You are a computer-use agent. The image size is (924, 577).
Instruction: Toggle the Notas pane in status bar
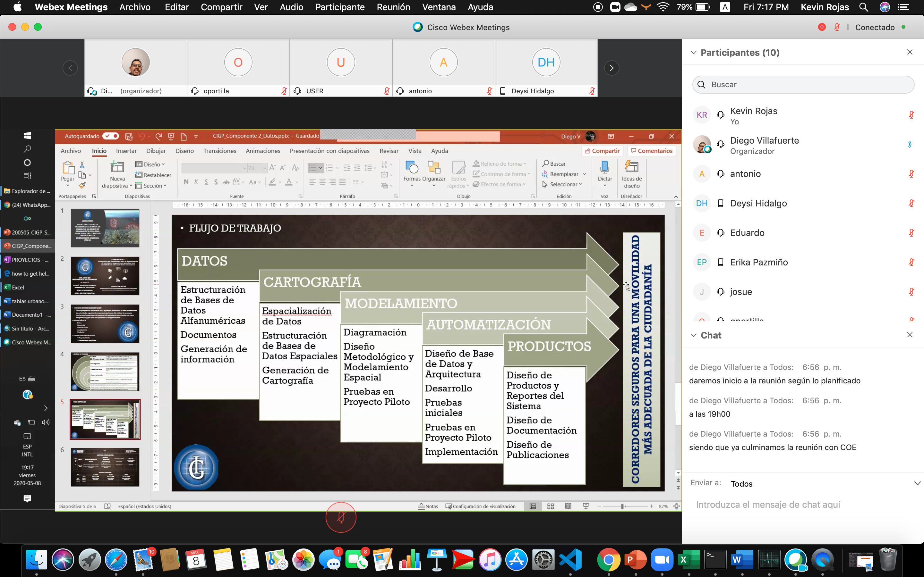coord(428,506)
